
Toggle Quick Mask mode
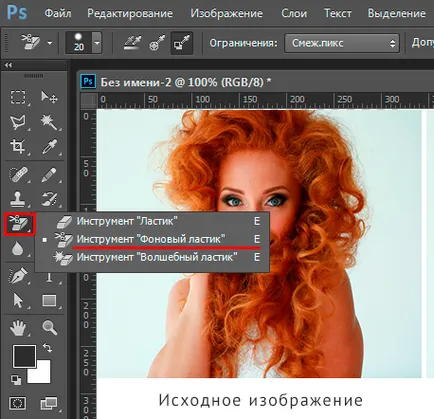coord(18,404)
